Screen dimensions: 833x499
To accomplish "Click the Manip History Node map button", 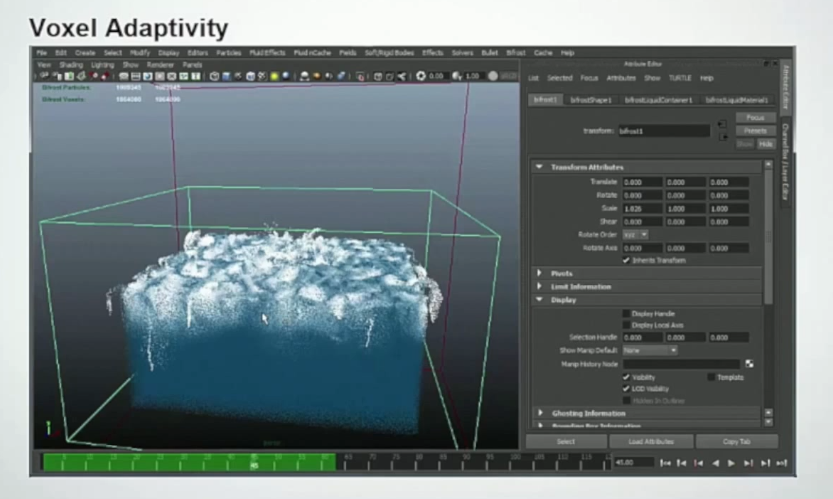I will coord(749,364).
